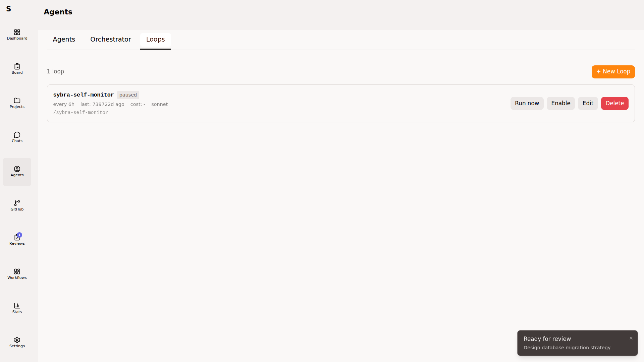
Task: Select Agents in the sidebar
Action: [x=17, y=172]
